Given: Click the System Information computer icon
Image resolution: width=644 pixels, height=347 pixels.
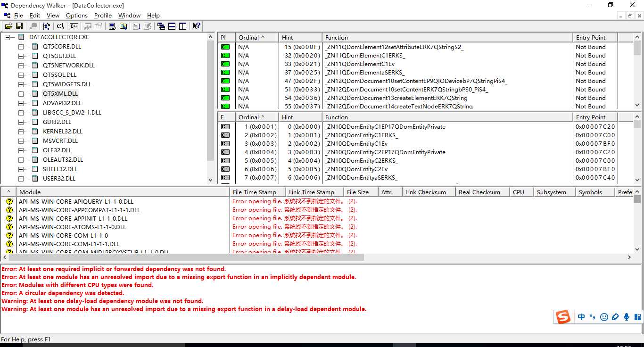Looking at the screenshot, I should click(x=113, y=26).
